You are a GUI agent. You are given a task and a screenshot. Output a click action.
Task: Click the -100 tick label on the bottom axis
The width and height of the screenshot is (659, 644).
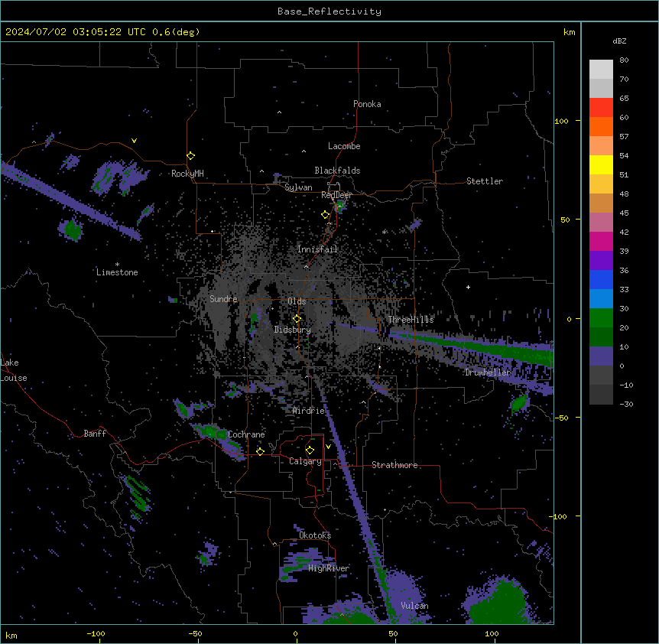96,633
